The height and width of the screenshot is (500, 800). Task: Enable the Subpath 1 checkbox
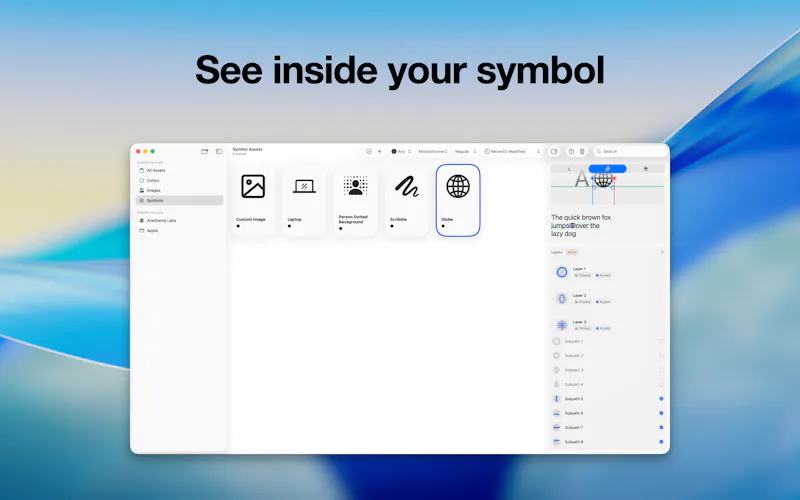661,341
